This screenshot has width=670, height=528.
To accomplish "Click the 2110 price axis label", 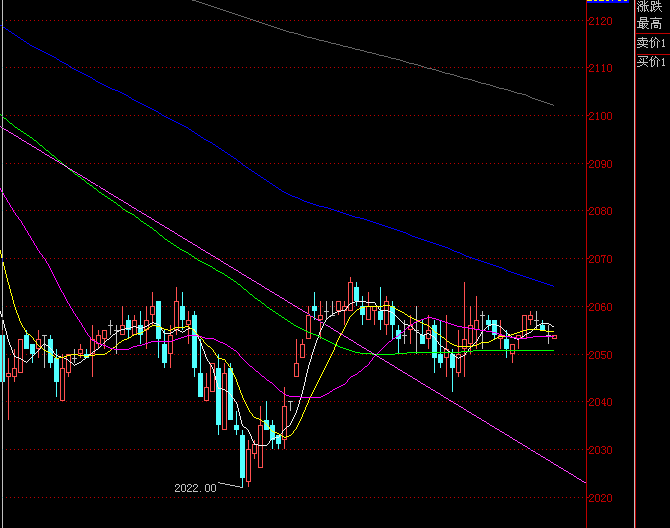I will pyautogui.click(x=600, y=68).
